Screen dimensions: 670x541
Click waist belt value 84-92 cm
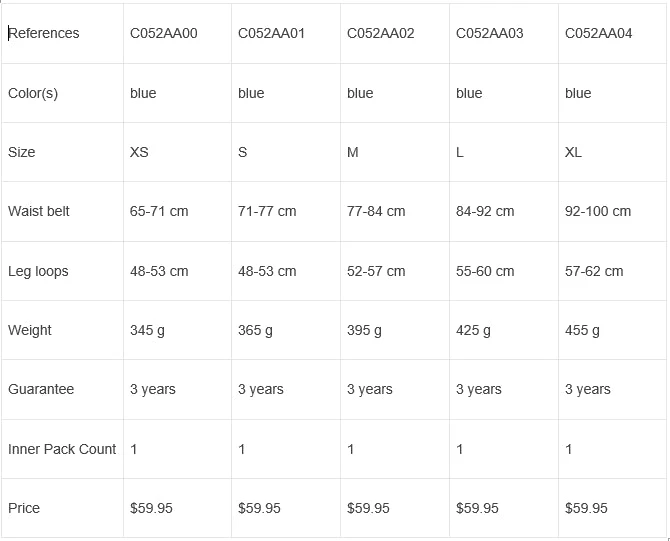point(485,211)
